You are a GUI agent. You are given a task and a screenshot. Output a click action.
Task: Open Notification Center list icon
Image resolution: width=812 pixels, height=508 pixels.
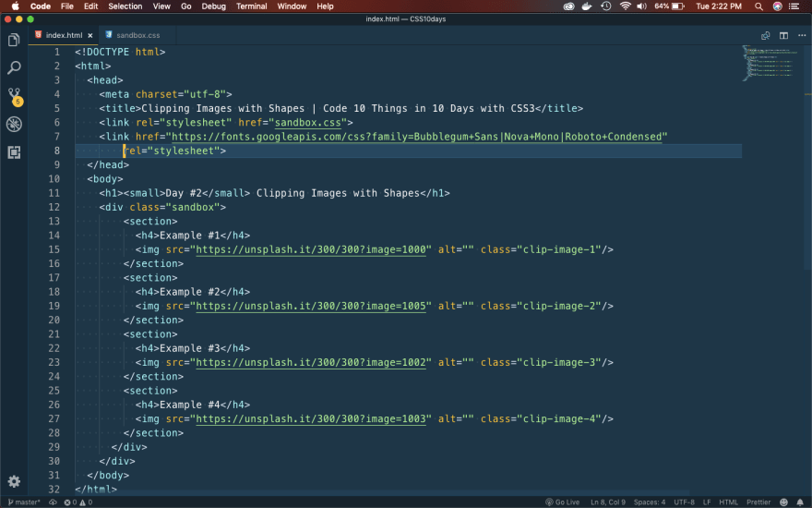(x=794, y=6)
